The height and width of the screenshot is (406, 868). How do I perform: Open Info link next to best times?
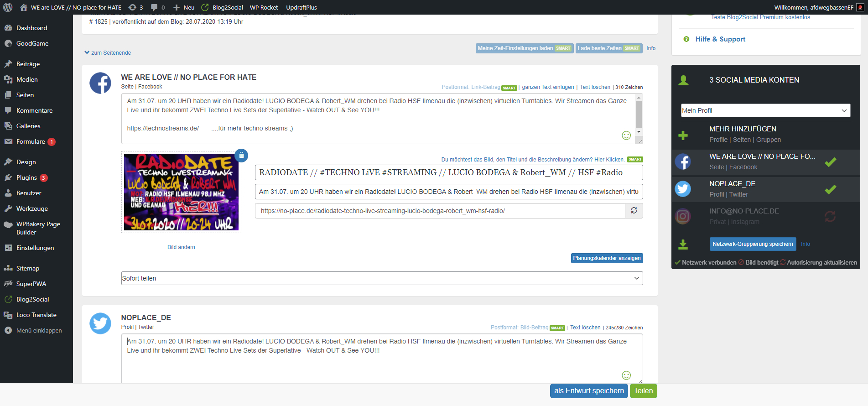pos(651,48)
